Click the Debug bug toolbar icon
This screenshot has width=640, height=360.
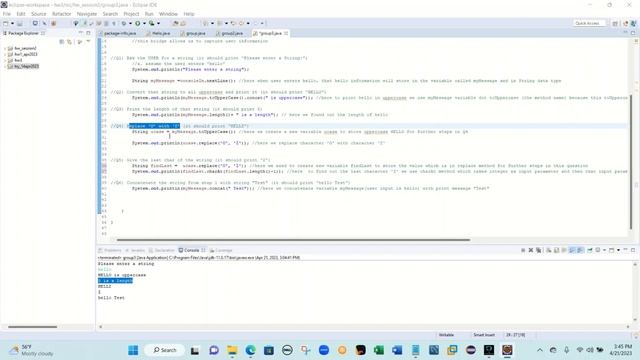[124, 24]
